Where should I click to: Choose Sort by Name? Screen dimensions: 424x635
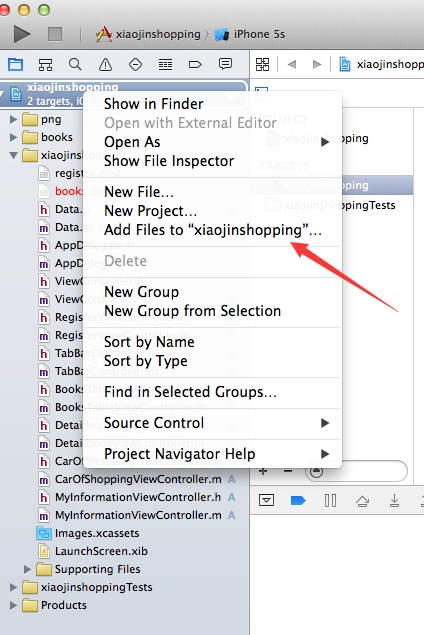149,342
